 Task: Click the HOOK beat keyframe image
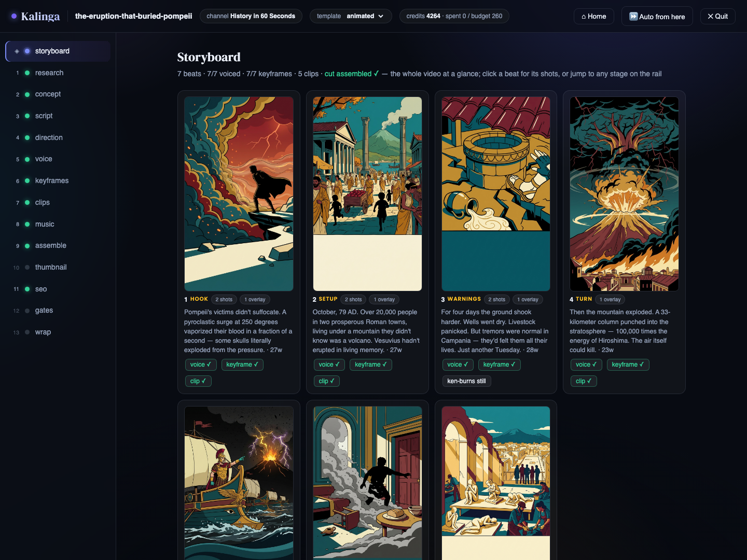pyautogui.click(x=239, y=194)
